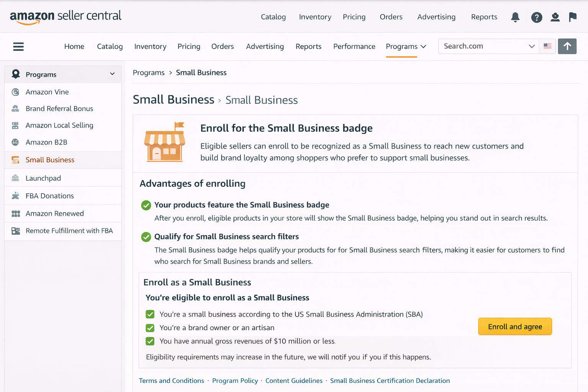Click the account profile icon

tap(555, 17)
